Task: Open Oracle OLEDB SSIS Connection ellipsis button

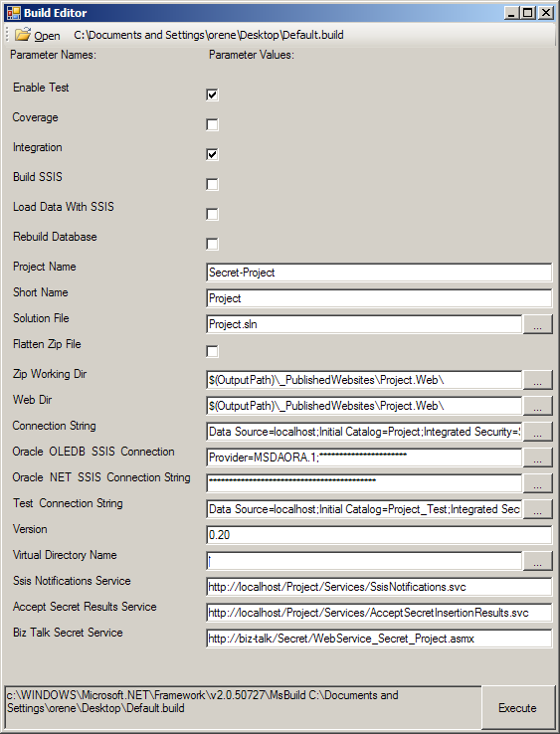Action: pyautogui.click(x=537, y=458)
